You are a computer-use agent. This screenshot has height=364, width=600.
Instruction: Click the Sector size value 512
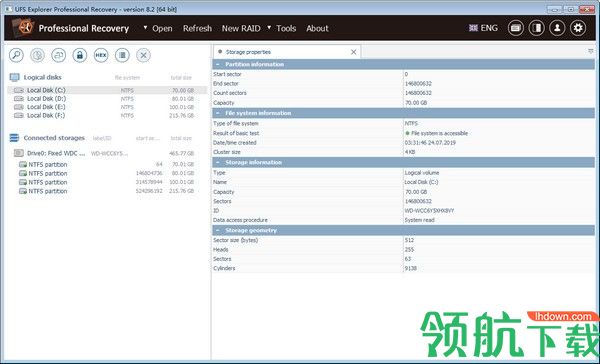[409, 240]
